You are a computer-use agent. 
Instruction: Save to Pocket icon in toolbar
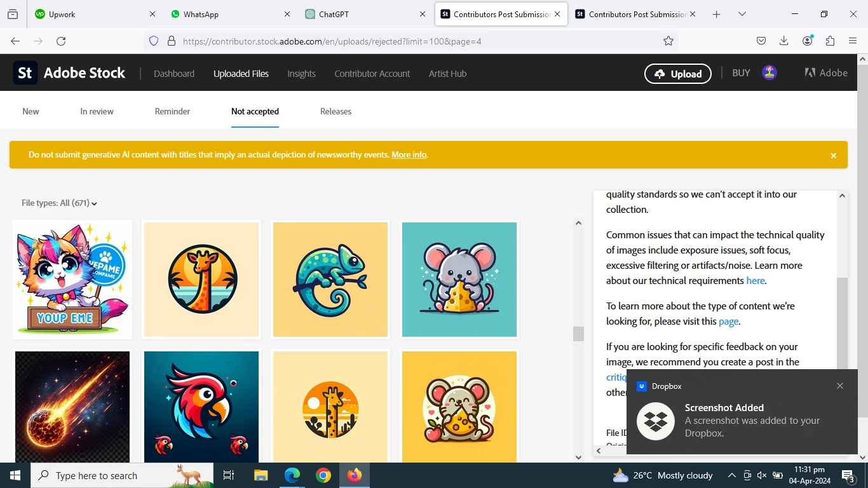tap(761, 41)
